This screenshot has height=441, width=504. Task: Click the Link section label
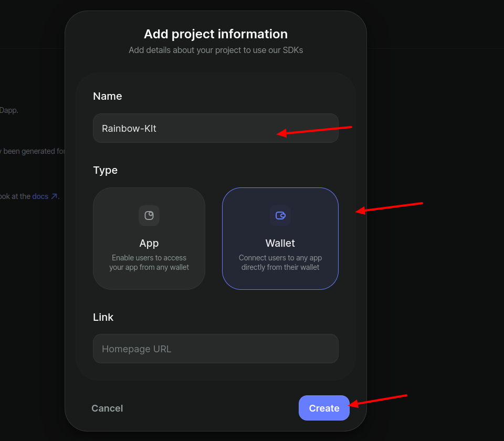(x=103, y=317)
